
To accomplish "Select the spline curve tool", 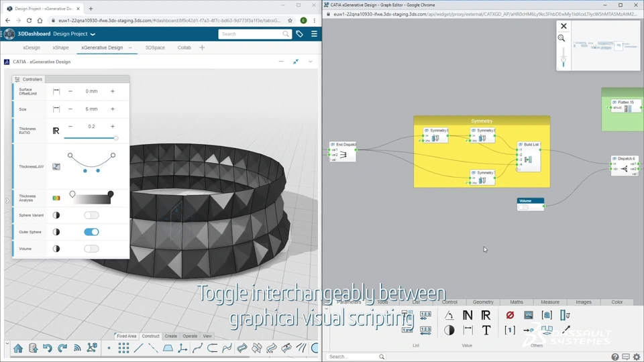I will point(197,349).
